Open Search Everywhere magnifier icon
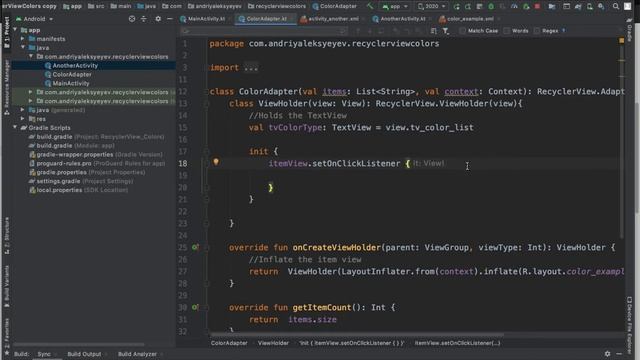The height and width of the screenshot is (360, 640). 616,7
